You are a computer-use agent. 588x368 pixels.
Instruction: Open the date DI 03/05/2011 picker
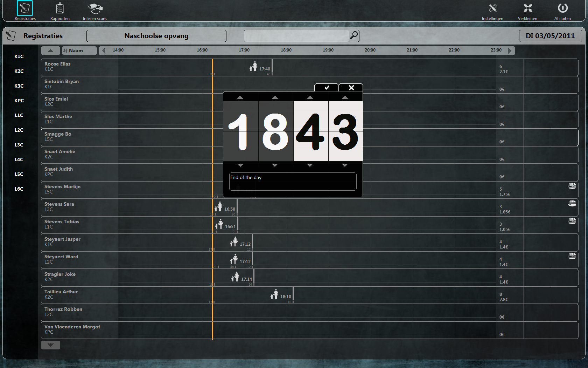[x=550, y=36]
